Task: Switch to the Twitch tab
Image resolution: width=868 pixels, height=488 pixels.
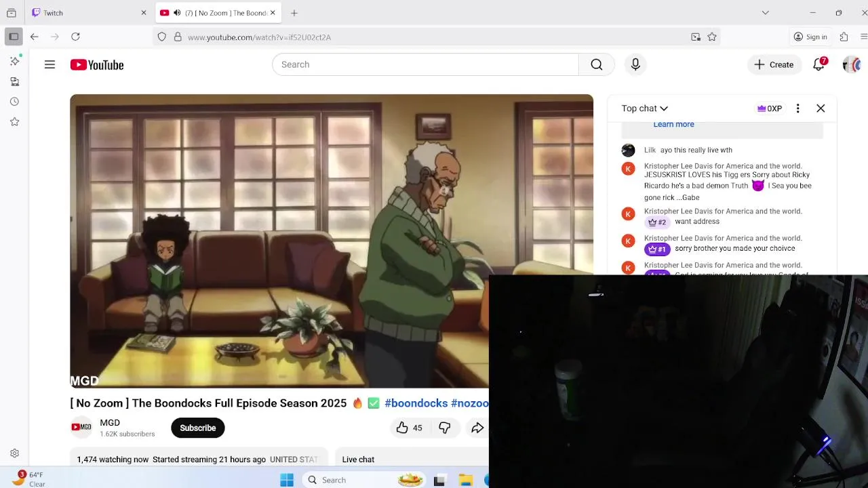Action: pos(88,13)
